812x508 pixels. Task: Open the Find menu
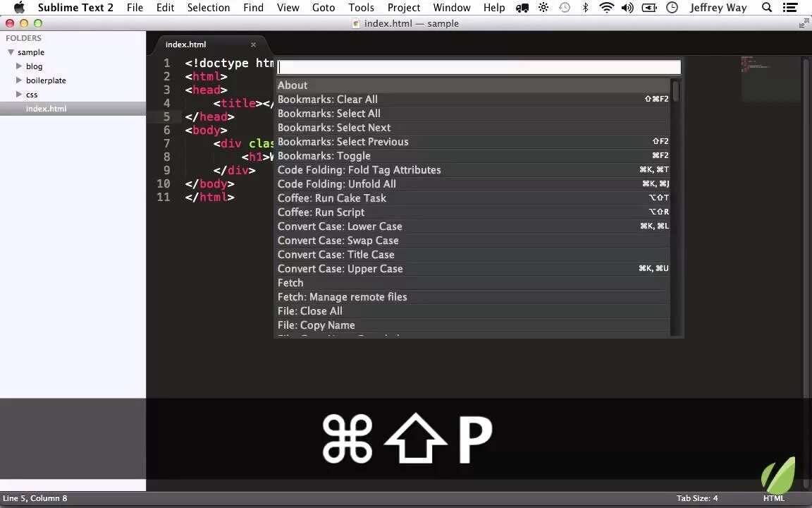[253, 7]
